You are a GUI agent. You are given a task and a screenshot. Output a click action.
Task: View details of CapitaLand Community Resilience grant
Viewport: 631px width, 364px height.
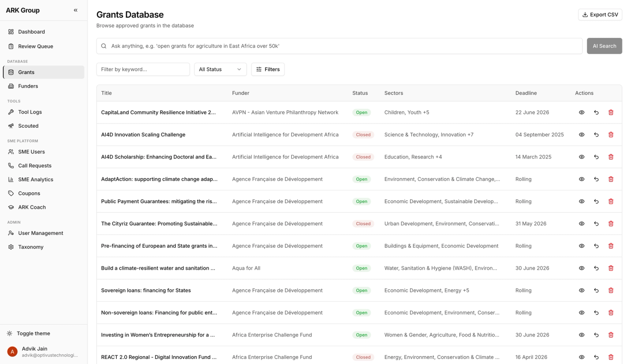click(x=581, y=112)
